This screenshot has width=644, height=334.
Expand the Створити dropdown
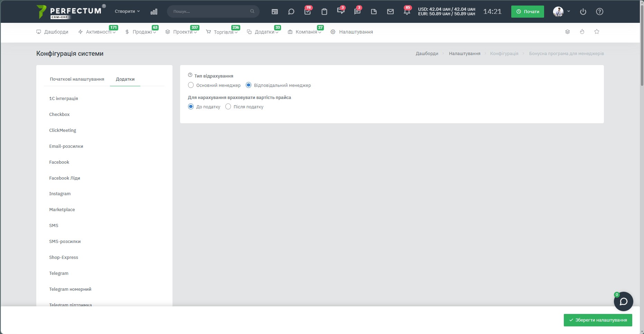tap(127, 11)
